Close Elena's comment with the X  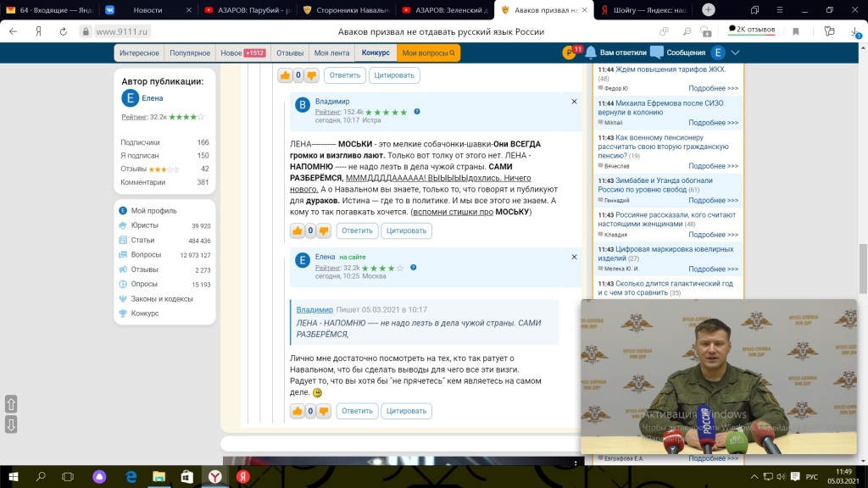(574, 257)
